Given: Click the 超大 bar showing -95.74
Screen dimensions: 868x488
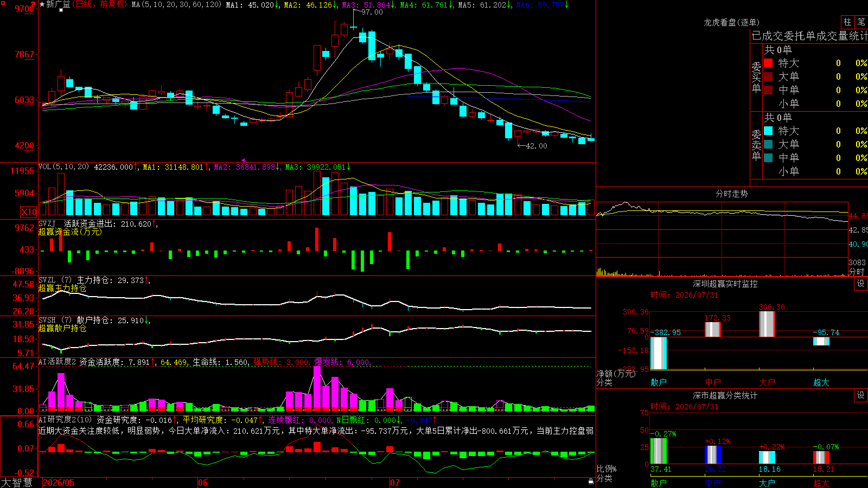Looking at the screenshot, I should pos(821,341).
